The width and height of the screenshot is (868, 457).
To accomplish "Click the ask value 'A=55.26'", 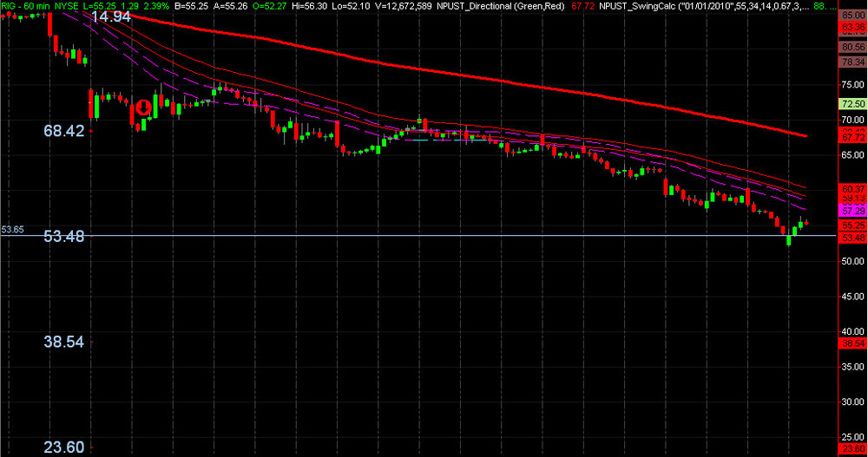I will tap(230, 6).
